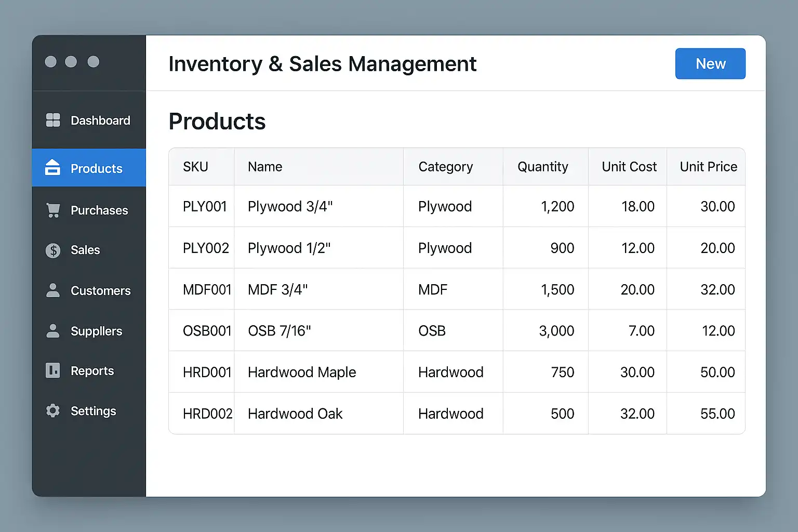Viewport: 798px width, 532px height.
Task: Go to the Purchases section
Action: pos(99,210)
